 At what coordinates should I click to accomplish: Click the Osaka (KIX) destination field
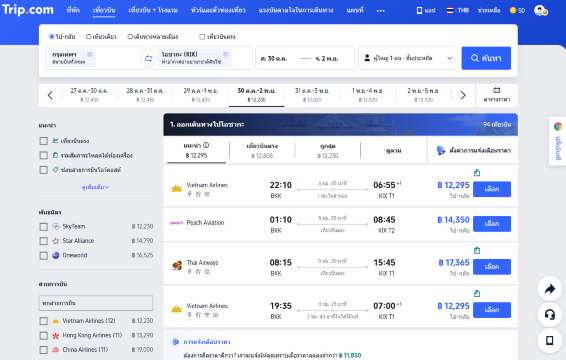tap(201, 58)
